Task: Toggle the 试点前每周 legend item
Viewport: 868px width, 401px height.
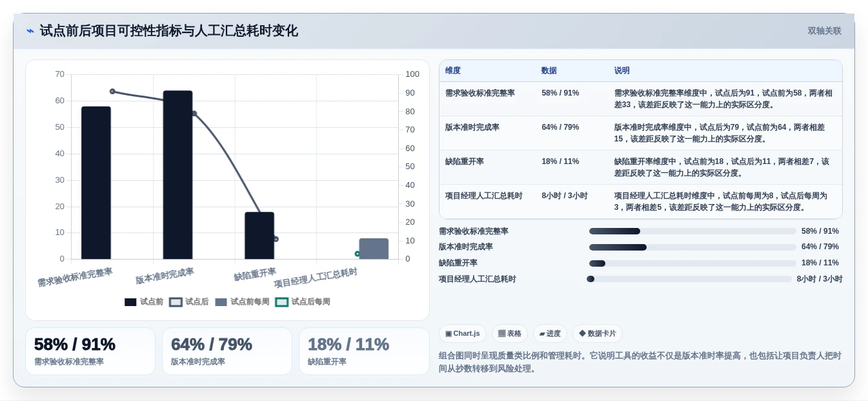Action: (242, 302)
